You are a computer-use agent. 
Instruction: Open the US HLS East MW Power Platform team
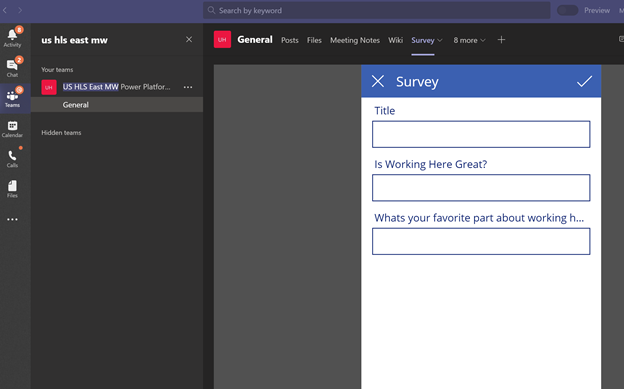117,87
